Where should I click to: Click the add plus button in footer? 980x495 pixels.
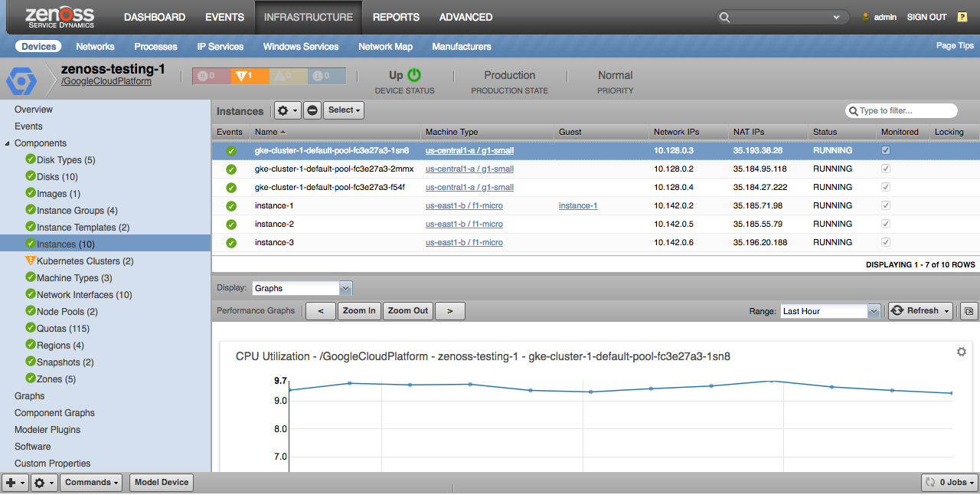[x=15, y=483]
